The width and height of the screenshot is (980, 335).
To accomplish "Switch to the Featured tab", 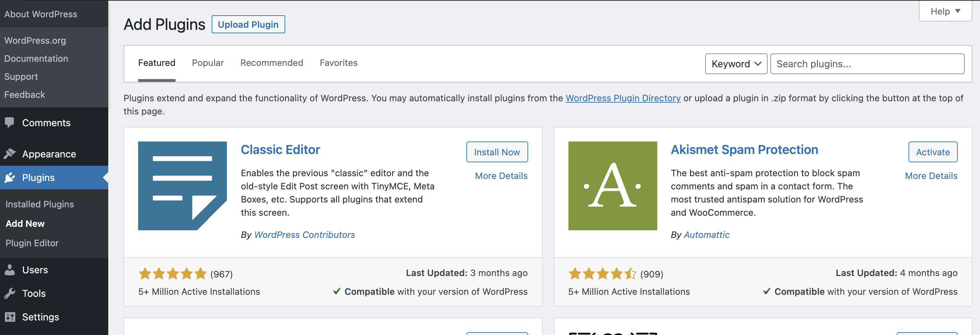I will [157, 63].
